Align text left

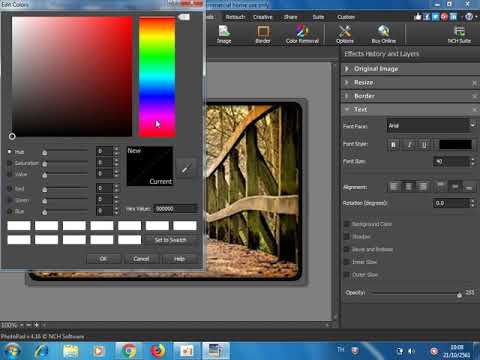(395, 186)
